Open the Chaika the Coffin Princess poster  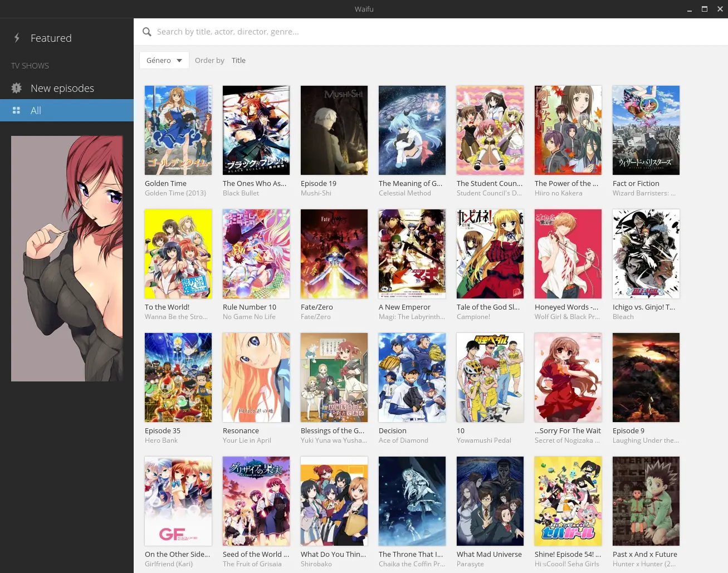click(412, 501)
